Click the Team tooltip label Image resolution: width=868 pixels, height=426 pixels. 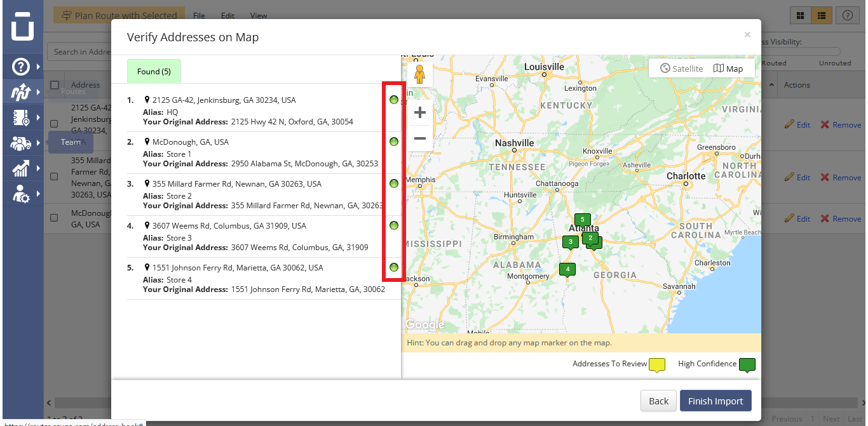coord(71,142)
